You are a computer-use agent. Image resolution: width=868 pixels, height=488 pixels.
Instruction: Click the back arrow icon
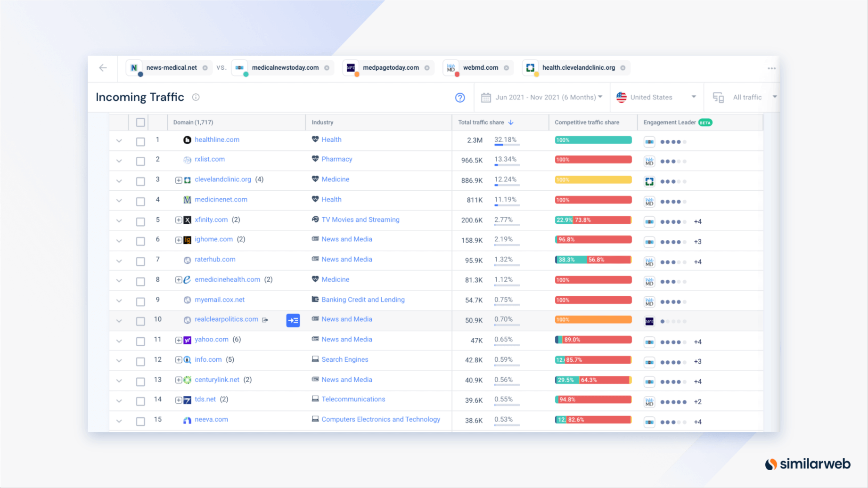click(103, 68)
